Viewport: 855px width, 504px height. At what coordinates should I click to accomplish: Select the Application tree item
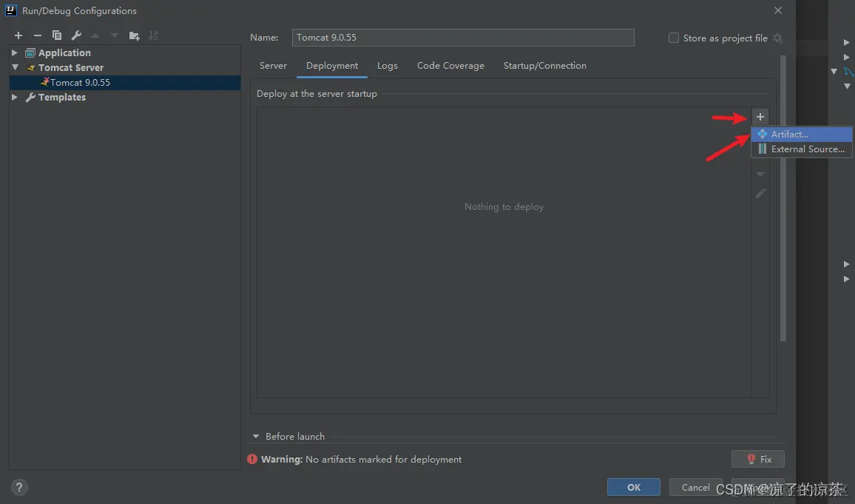64,53
